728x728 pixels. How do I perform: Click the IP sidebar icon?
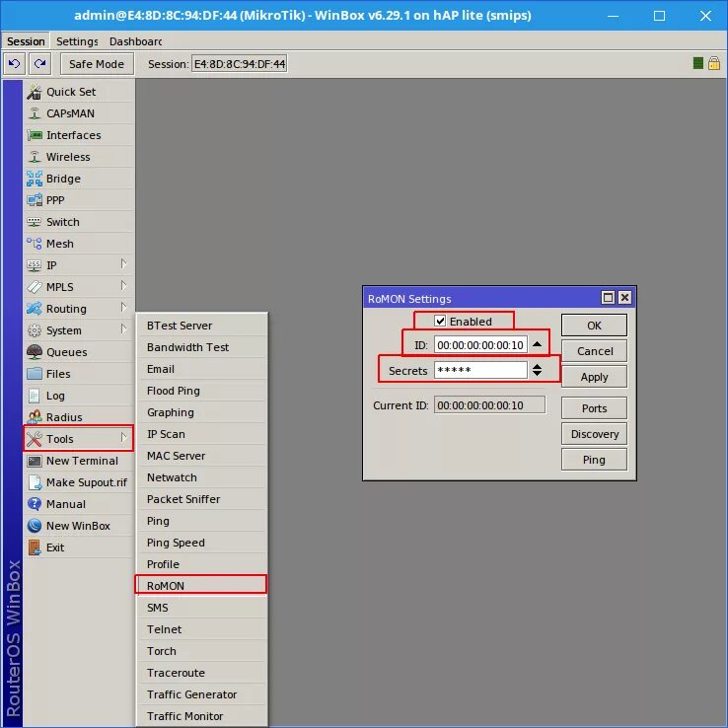[34, 265]
